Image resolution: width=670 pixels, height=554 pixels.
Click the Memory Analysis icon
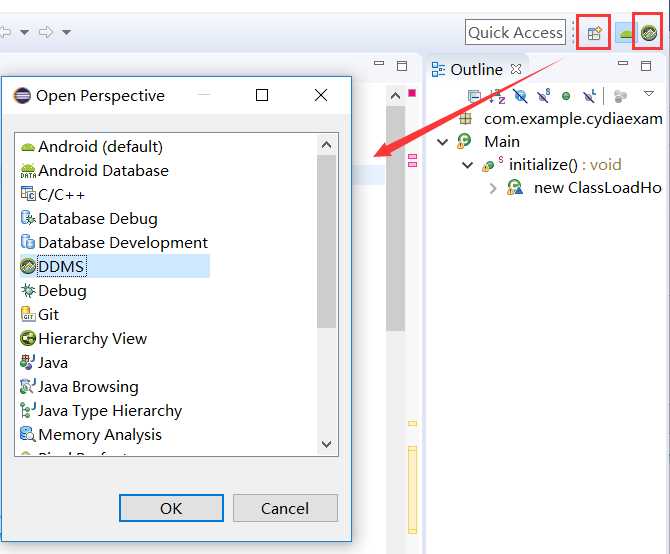point(28,434)
